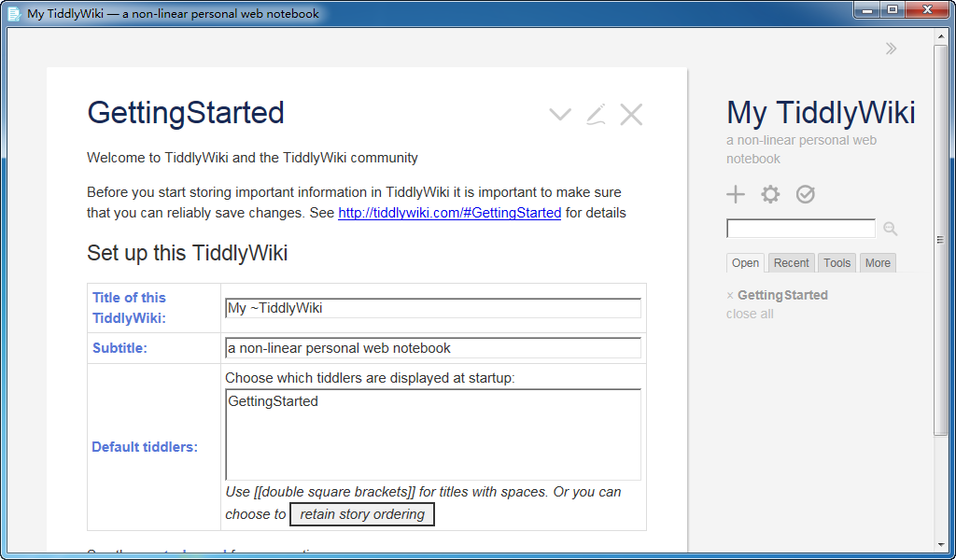This screenshot has width=956, height=560.
Task: Select GettingStarted in the Open list
Action: pos(783,295)
